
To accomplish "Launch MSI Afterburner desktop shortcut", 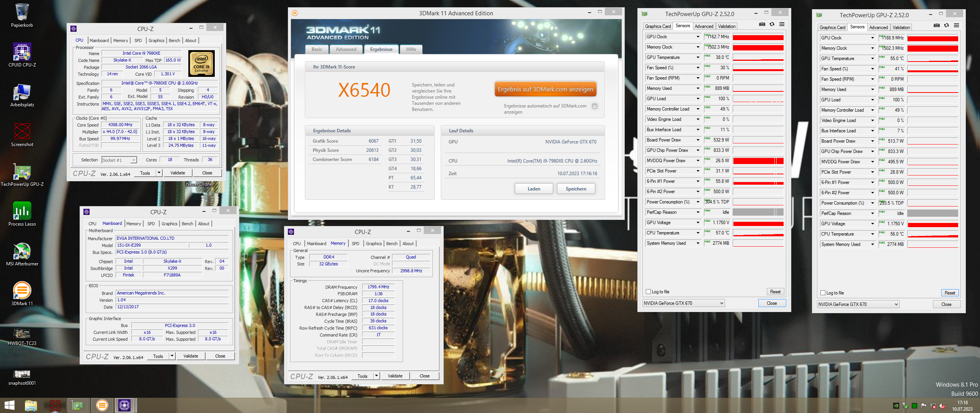I will [22, 254].
